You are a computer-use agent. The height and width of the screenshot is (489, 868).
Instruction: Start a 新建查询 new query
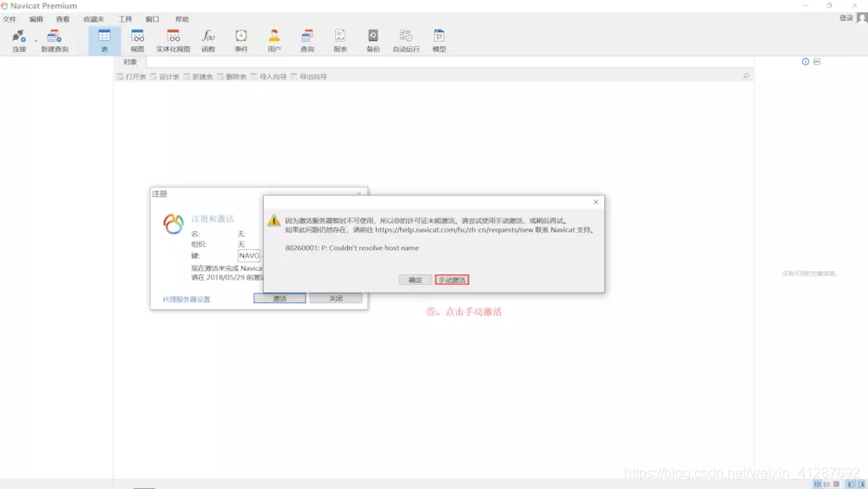(x=54, y=41)
